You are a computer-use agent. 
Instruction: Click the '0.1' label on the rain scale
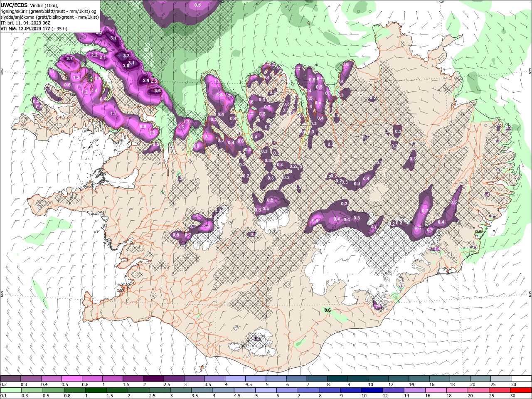(x=3, y=396)
